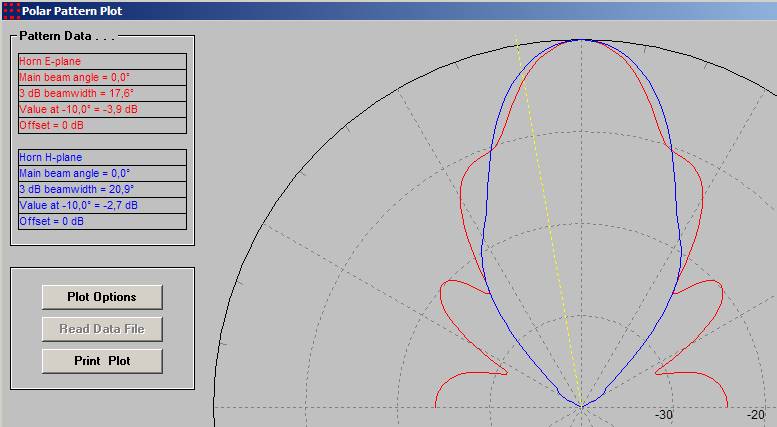Select 'Value at -10,0° = -2,7 dB' cell
The width and height of the screenshot is (777, 427).
click(102, 206)
